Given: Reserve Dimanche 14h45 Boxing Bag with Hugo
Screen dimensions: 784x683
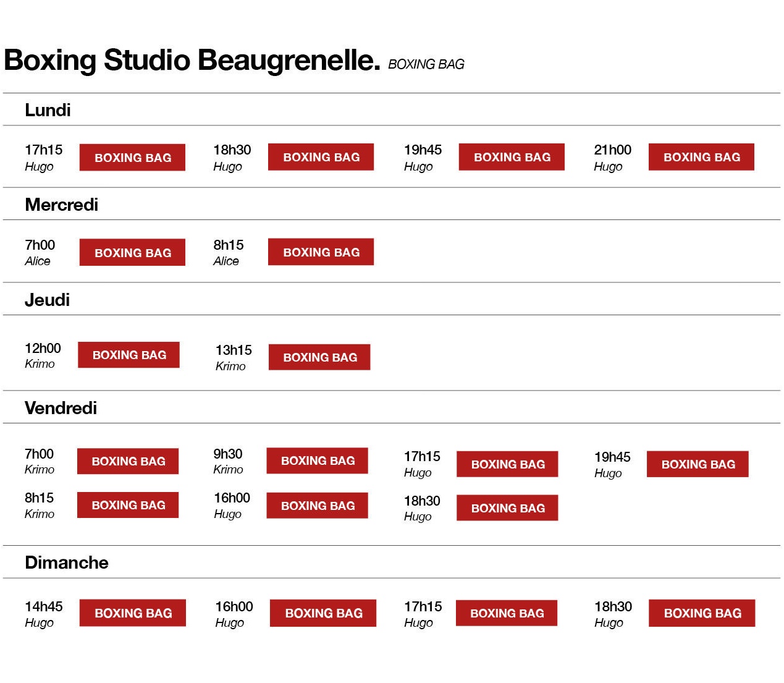Looking at the screenshot, I should click(133, 613).
